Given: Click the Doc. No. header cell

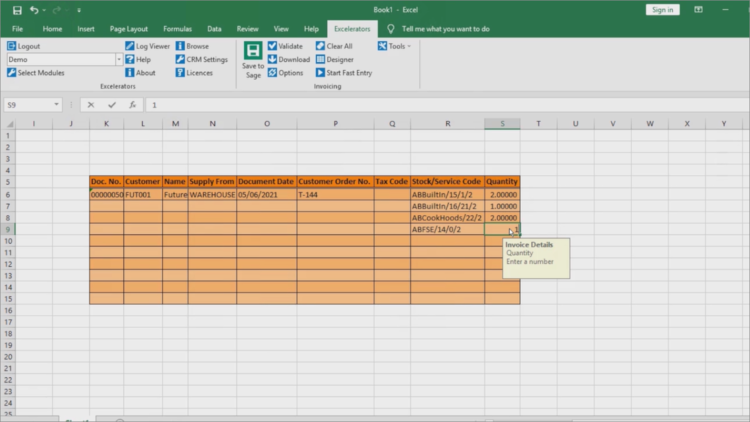Looking at the screenshot, I should tap(106, 182).
